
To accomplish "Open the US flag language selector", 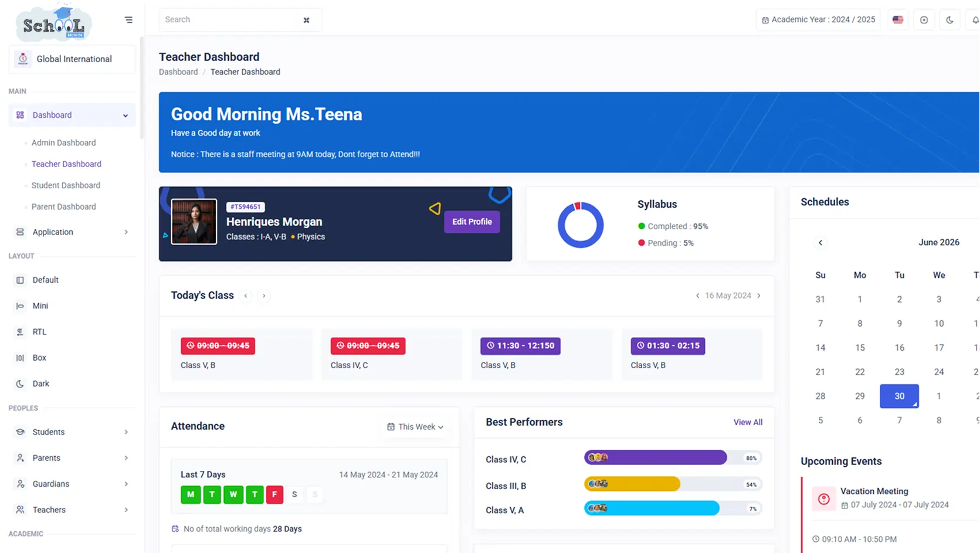I will pos(898,20).
